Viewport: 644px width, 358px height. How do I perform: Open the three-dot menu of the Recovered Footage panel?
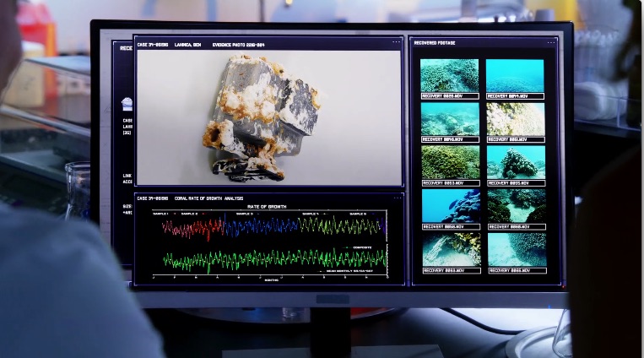click(x=551, y=42)
